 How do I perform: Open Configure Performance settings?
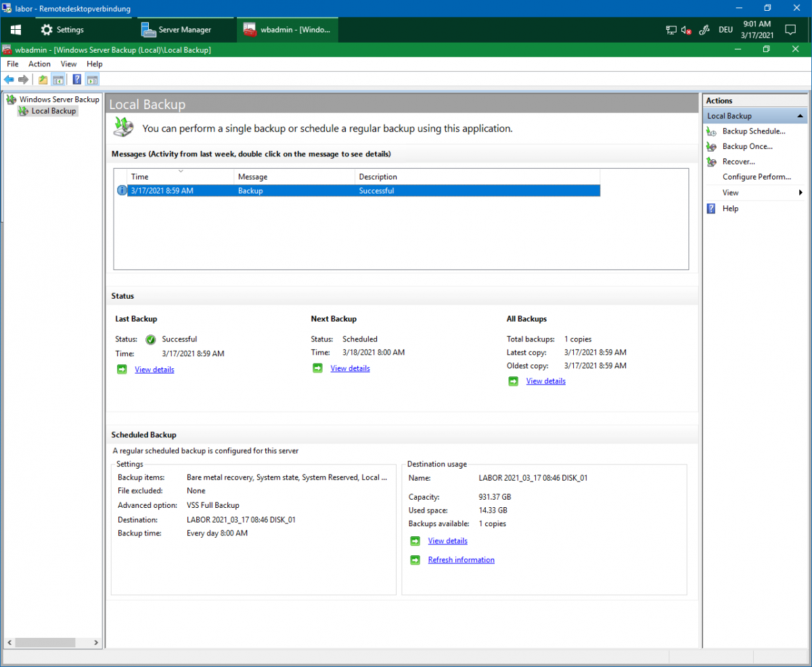click(x=756, y=177)
